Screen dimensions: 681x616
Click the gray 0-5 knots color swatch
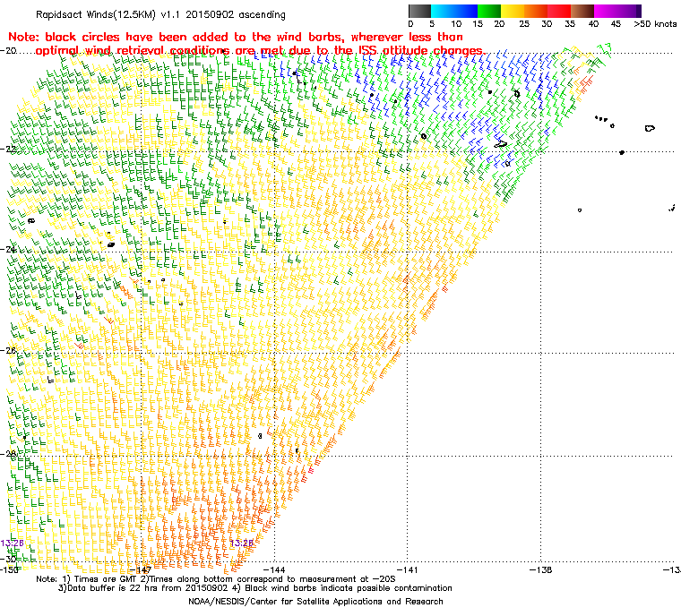click(419, 11)
